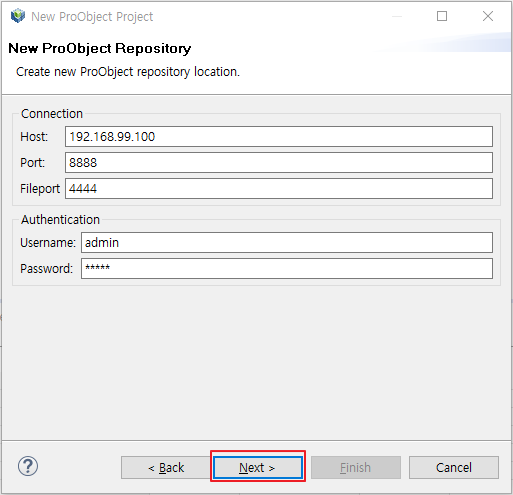Maximize the New ProObject Project dialog

click(442, 16)
